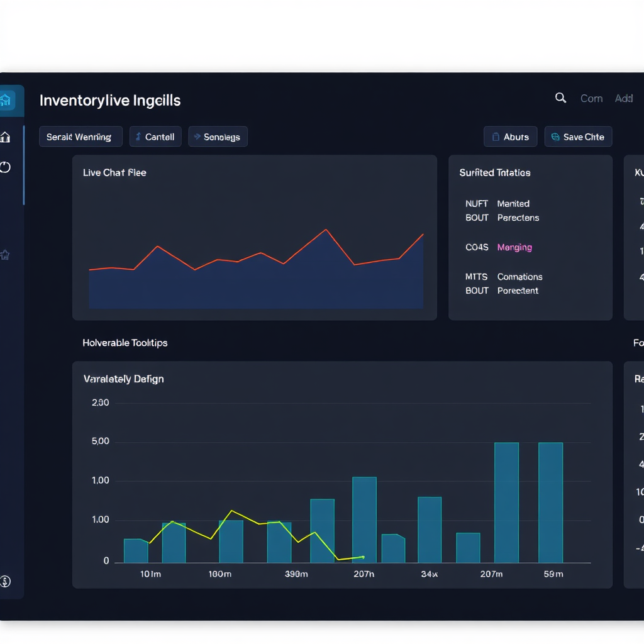Click the tallest bar above 207m label
The height and width of the screenshot is (644, 644).
coord(506,502)
